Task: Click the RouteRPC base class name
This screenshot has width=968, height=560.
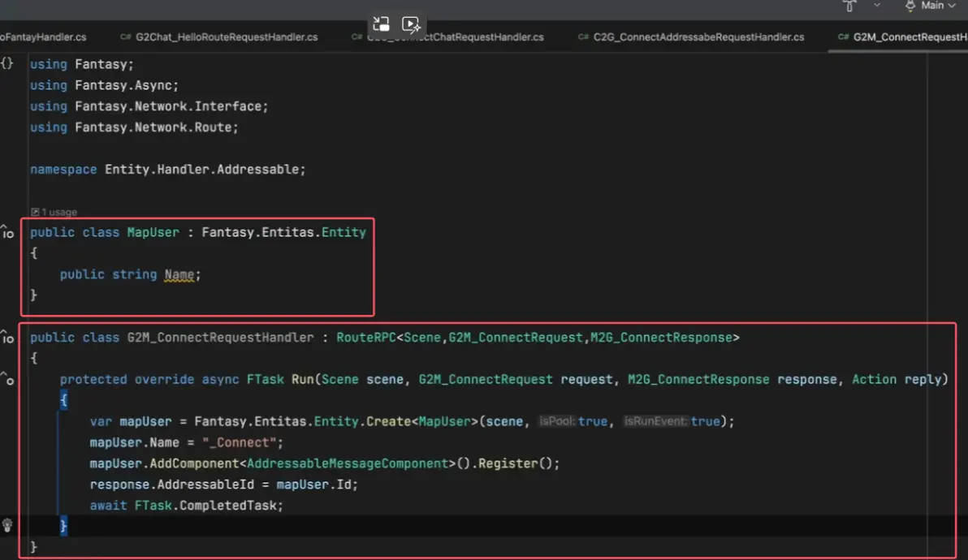Action: pyautogui.click(x=366, y=338)
